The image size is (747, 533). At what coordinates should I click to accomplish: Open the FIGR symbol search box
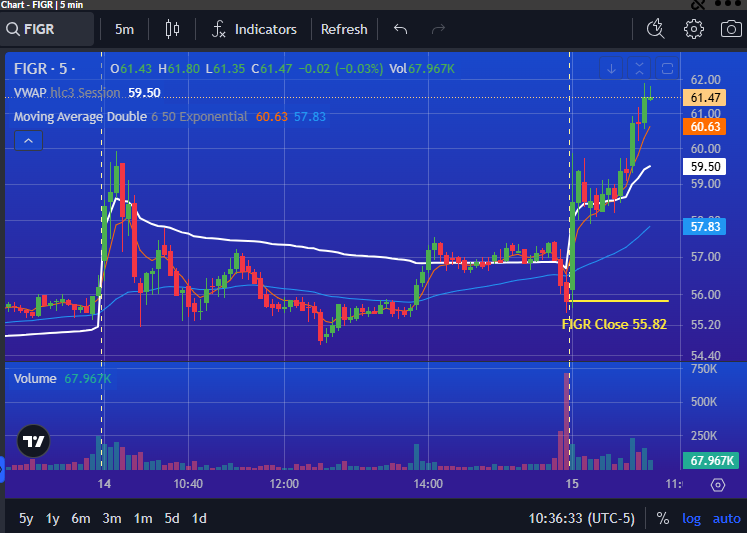pos(47,29)
